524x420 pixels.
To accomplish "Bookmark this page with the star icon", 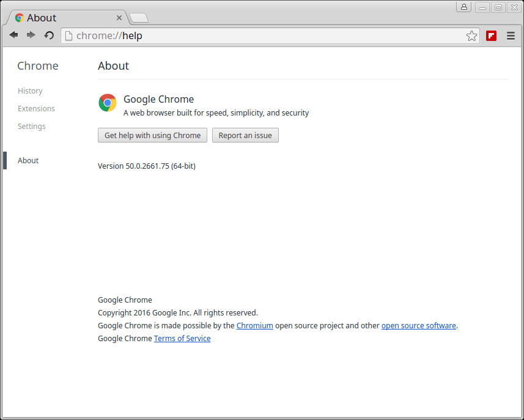I will click(471, 35).
